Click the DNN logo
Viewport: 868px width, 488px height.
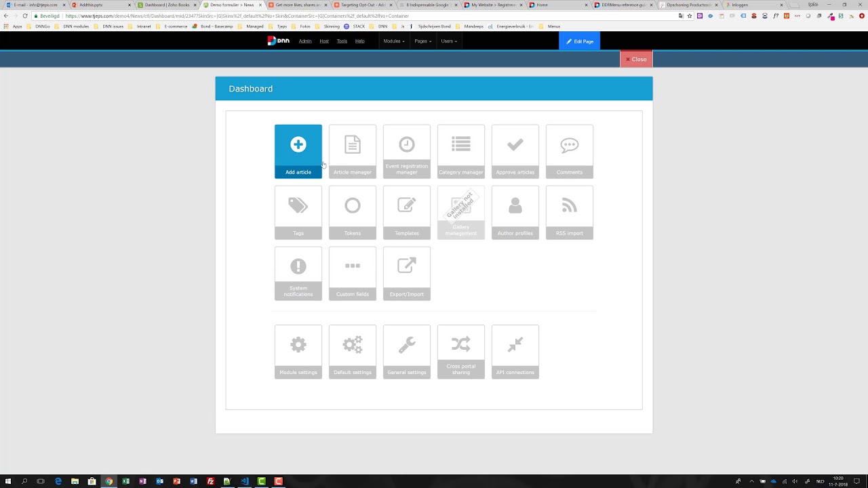(x=278, y=41)
